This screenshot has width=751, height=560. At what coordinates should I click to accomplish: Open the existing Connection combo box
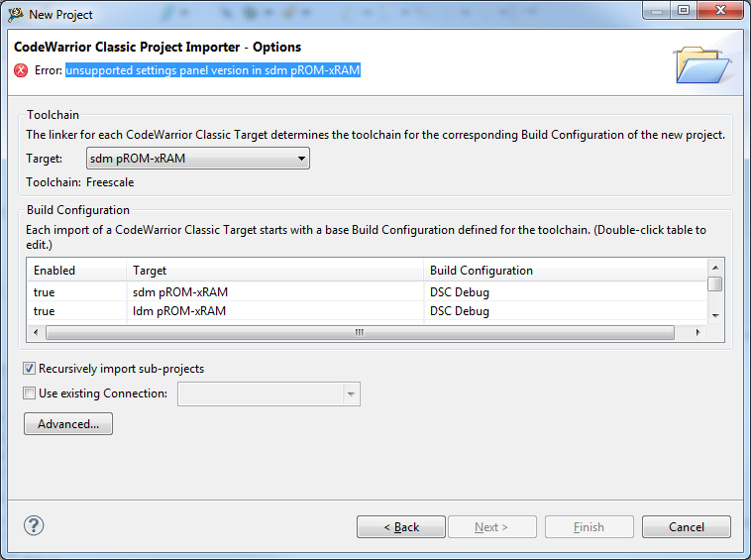click(x=268, y=394)
